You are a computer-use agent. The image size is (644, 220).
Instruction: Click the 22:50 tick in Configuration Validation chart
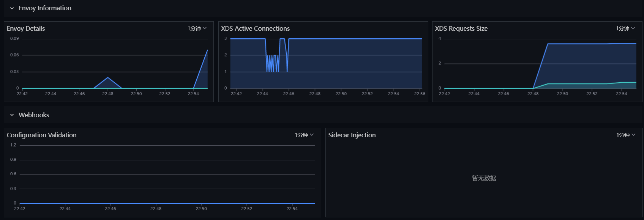coord(201,209)
